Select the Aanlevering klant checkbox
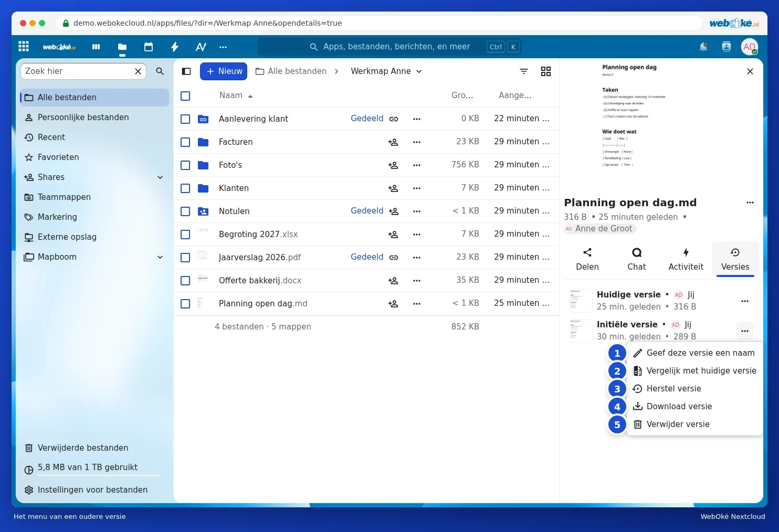 [185, 119]
